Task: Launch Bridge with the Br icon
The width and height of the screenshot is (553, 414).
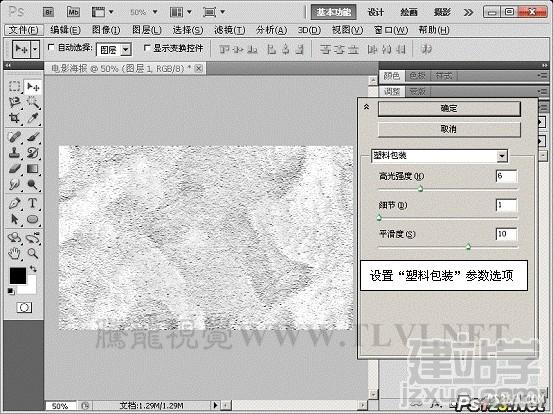Action: [49, 12]
